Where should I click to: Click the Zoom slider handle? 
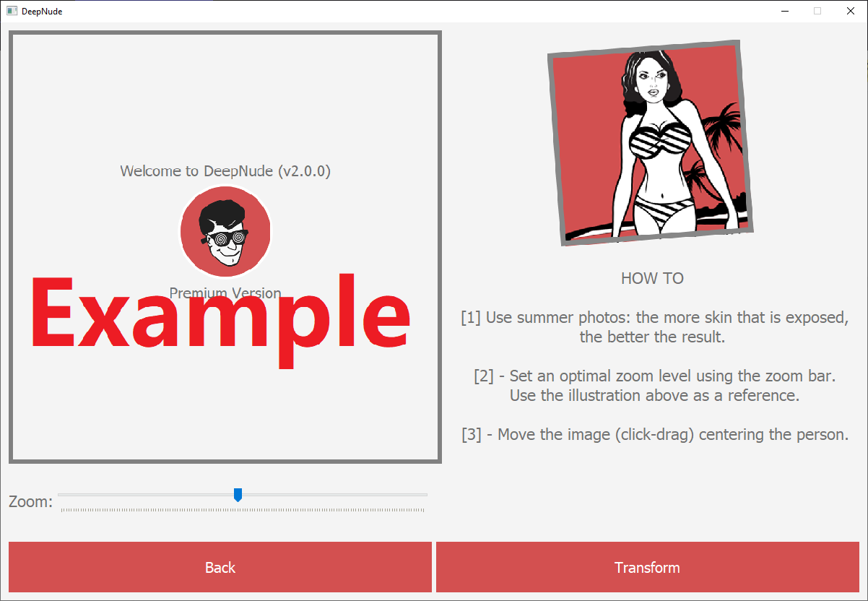point(238,495)
